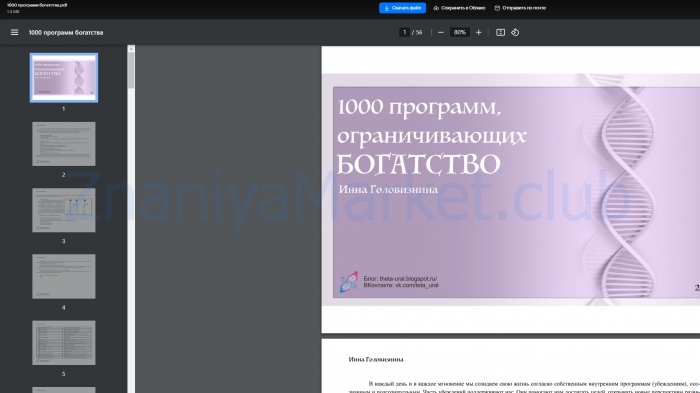Click the envelope icon beside the send by email label
This screenshot has width=700, height=393.
tap(497, 8)
